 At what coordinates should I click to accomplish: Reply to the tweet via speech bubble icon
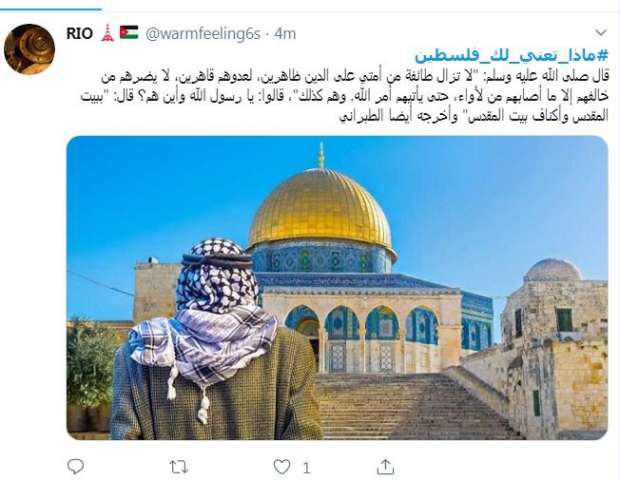click(x=75, y=467)
